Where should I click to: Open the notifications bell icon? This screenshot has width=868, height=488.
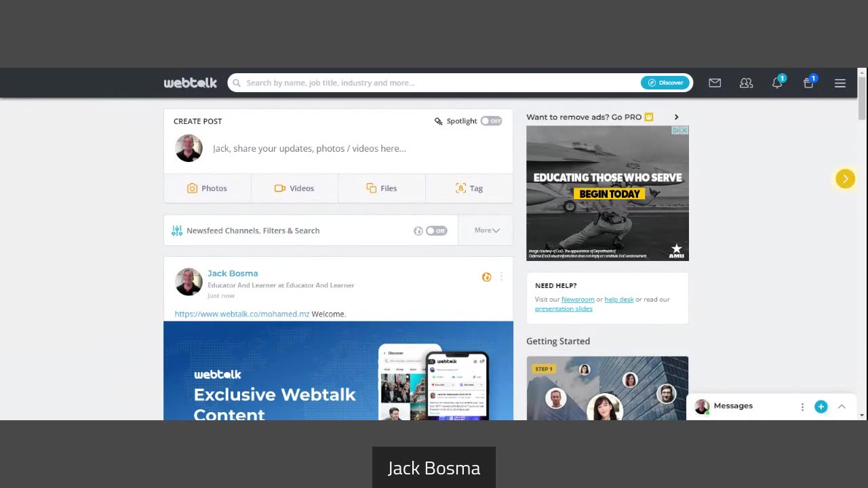777,83
